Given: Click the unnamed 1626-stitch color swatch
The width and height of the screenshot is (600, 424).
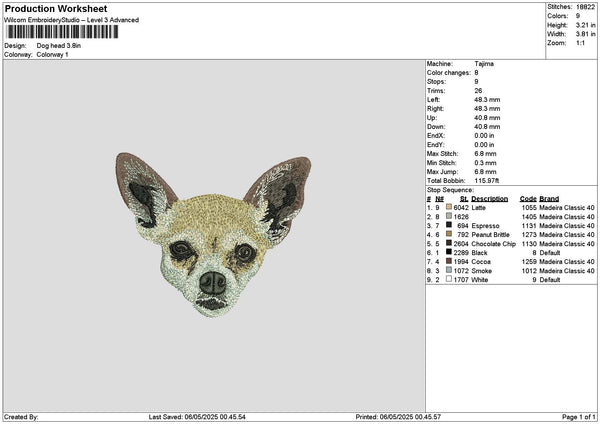Looking at the screenshot, I should [x=449, y=216].
